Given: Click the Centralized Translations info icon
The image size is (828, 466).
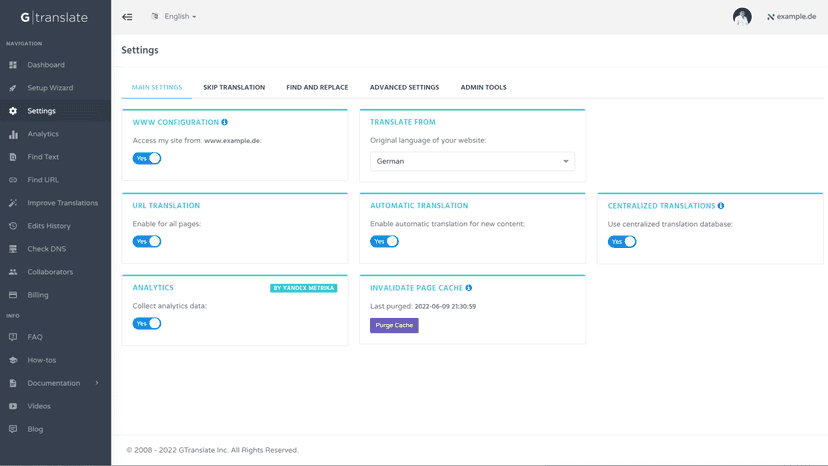Looking at the screenshot, I should (x=721, y=206).
